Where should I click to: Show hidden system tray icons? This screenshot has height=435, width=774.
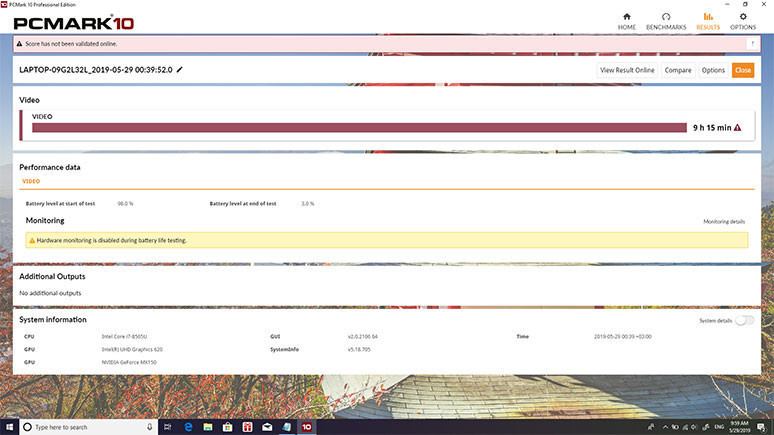pyautogui.click(x=665, y=427)
